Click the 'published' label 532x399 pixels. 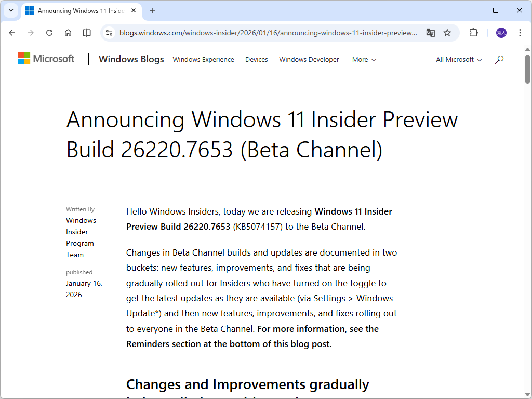79,272
